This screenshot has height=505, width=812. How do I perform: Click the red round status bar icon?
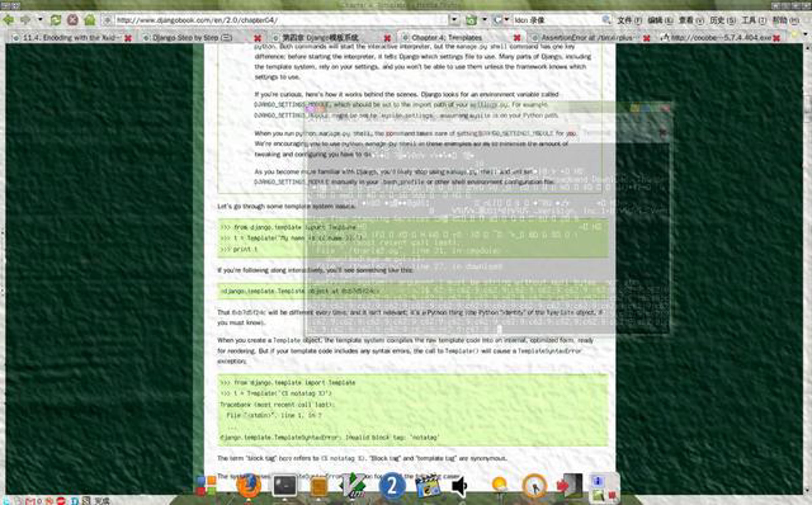click(x=61, y=501)
